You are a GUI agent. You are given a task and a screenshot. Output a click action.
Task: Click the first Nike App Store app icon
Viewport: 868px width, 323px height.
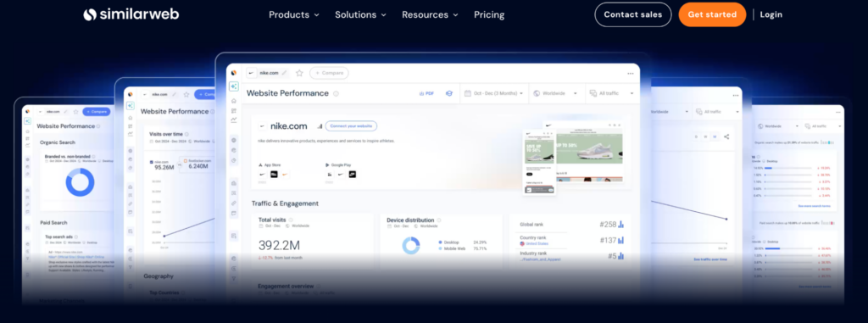click(x=263, y=175)
